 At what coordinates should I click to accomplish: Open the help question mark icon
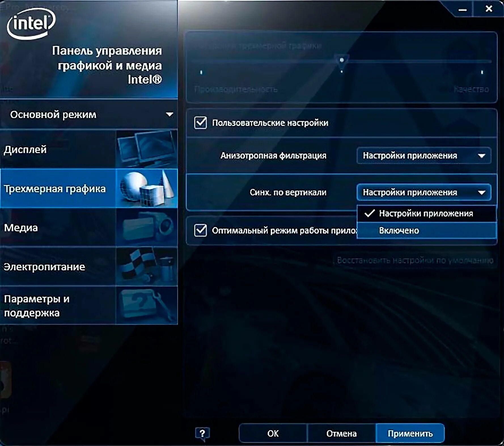(202, 434)
